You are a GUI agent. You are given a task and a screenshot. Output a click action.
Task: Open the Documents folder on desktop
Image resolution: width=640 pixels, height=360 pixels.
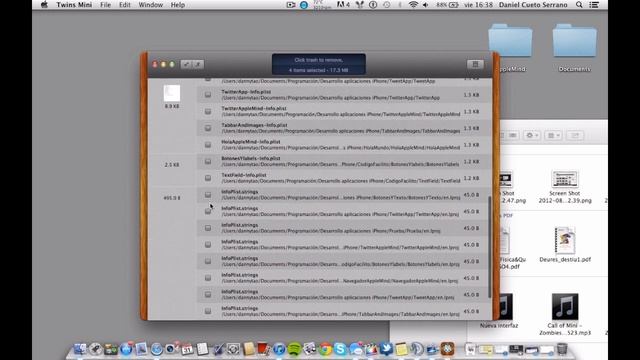(574, 48)
